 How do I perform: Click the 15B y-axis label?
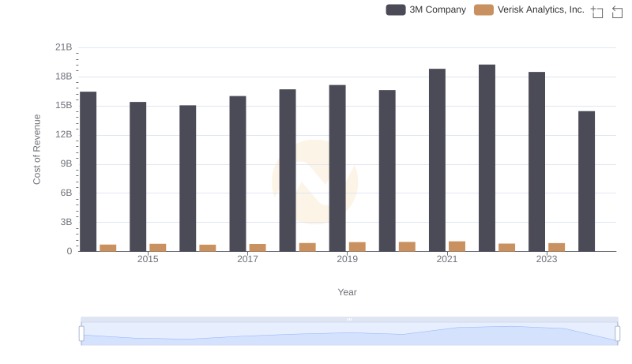64,106
